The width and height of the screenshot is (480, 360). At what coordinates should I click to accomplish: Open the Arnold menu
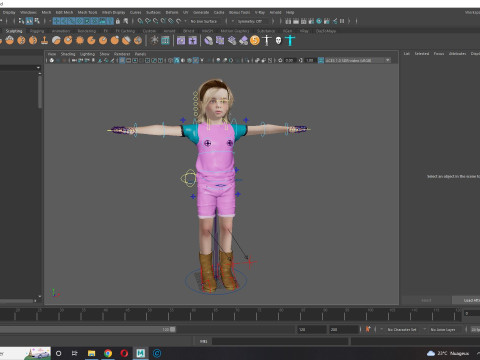pos(275,12)
